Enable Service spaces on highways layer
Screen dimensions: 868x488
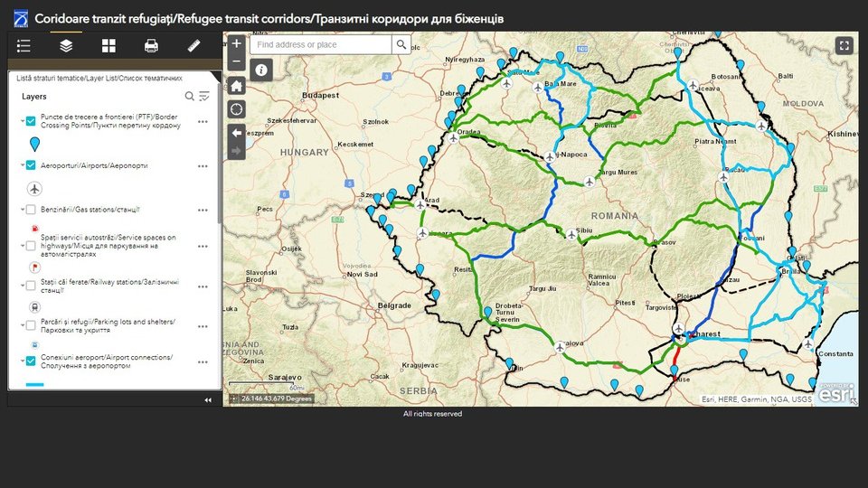(31, 246)
